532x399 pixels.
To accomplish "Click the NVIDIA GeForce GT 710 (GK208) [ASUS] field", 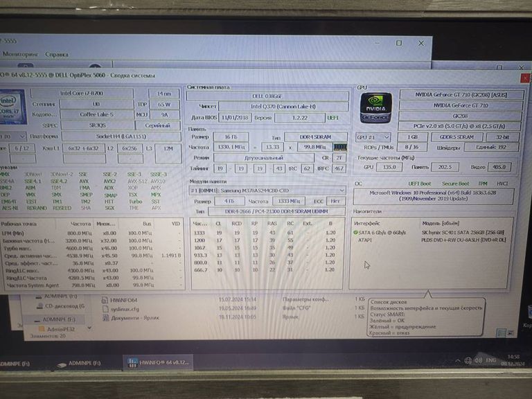I will tap(461, 95).
